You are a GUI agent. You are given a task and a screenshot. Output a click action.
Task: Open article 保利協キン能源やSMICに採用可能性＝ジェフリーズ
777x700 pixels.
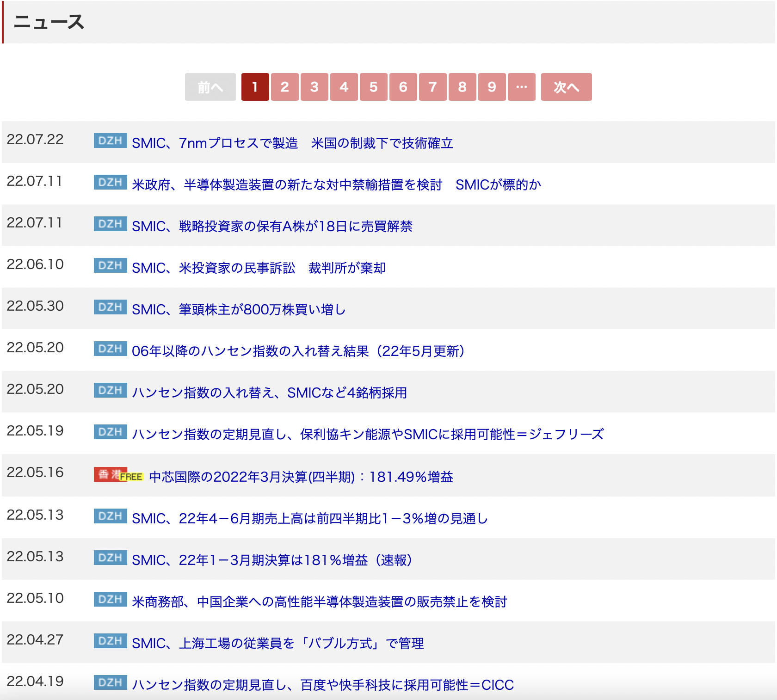tap(368, 434)
